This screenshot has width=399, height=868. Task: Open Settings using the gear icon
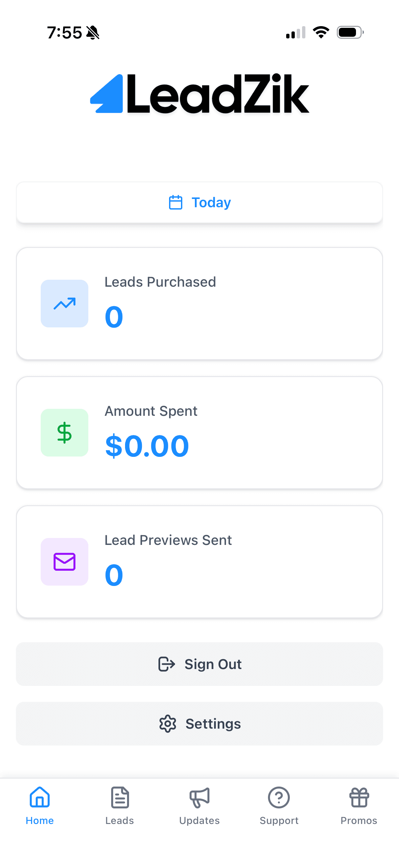[x=167, y=723]
